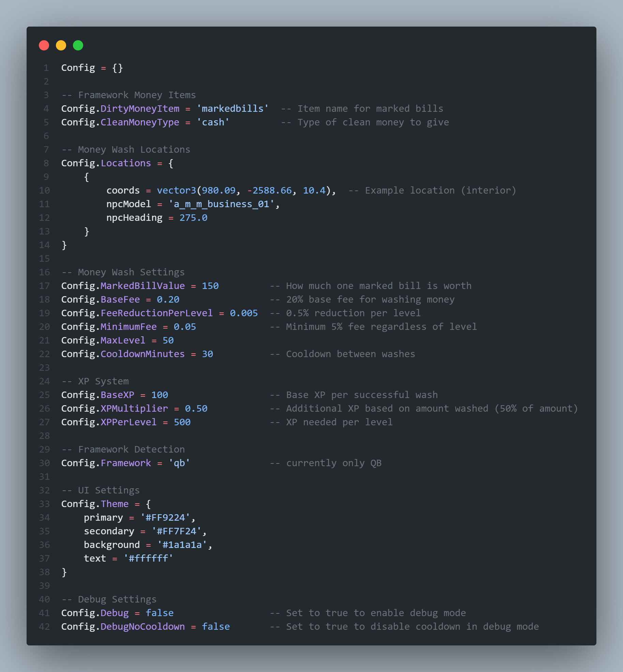Click the Framework value 'qb'
The width and height of the screenshot is (623, 672).
point(179,463)
